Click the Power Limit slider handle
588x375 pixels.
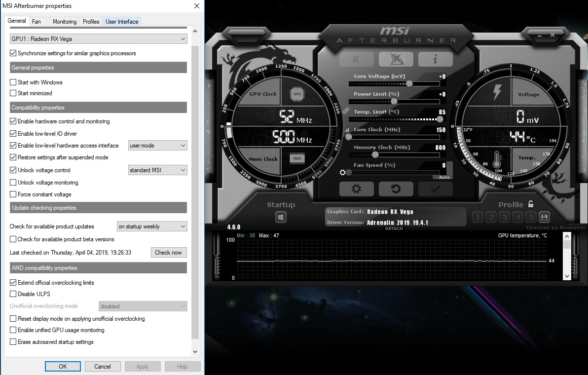point(394,102)
